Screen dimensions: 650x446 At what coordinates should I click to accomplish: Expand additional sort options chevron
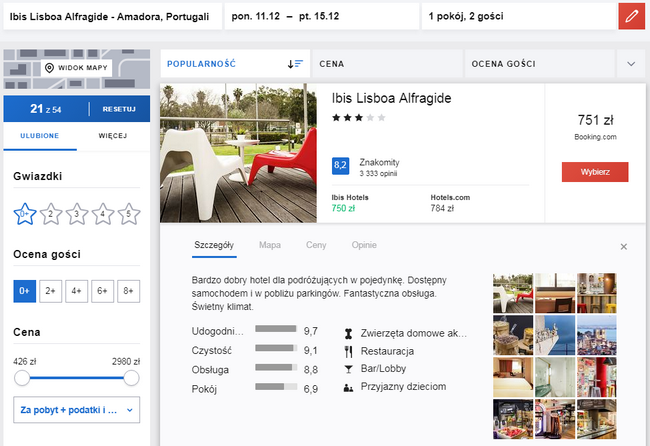coord(631,63)
